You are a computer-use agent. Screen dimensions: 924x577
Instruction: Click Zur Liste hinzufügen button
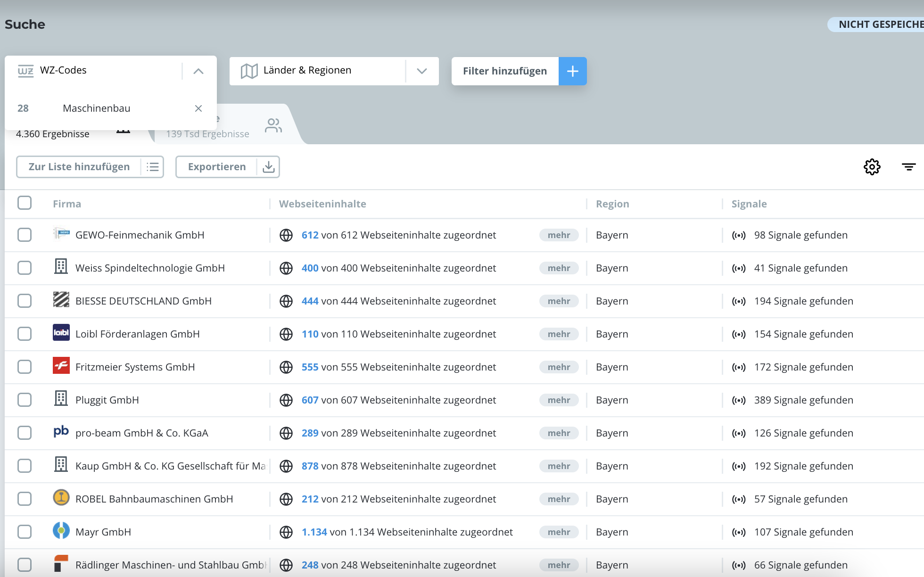coord(79,167)
